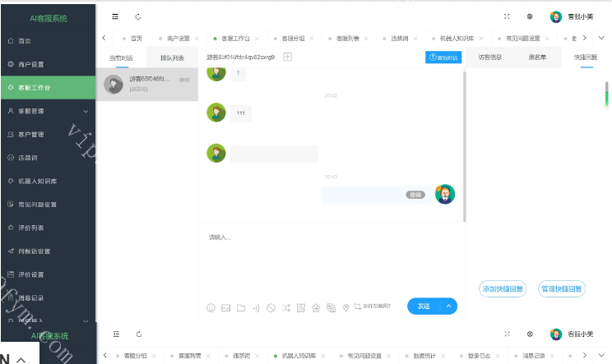Click the voice message icon

256,308
